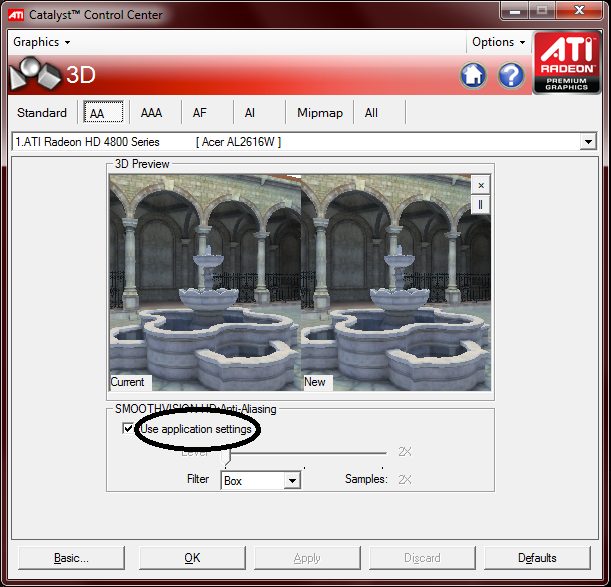Switch to the Mipmap tab
This screenshot has width=611, height=587.
(319, 113)
